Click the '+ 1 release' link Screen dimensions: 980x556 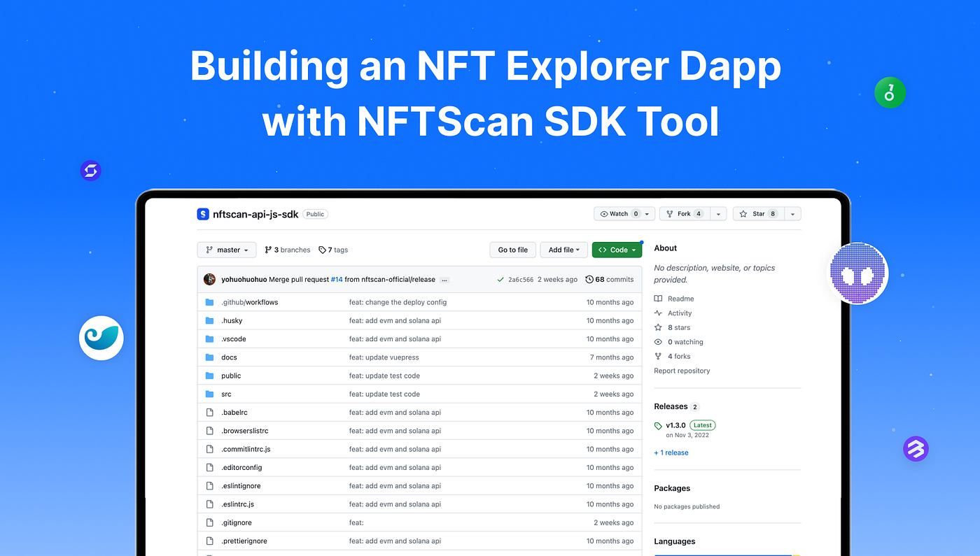click(x=671, y=452)
